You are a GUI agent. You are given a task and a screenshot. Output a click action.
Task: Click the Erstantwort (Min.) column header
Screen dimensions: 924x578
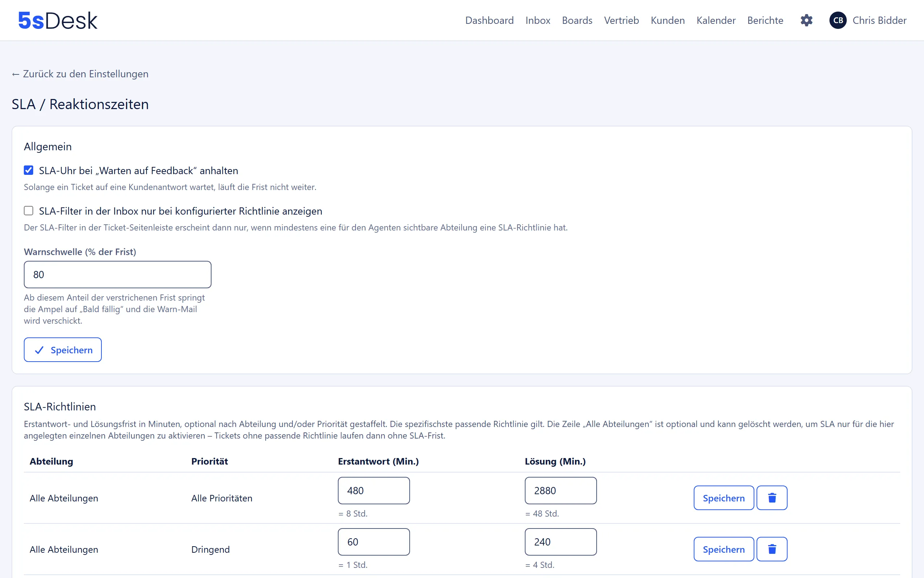pyautogui.click(x=378, y=461)
